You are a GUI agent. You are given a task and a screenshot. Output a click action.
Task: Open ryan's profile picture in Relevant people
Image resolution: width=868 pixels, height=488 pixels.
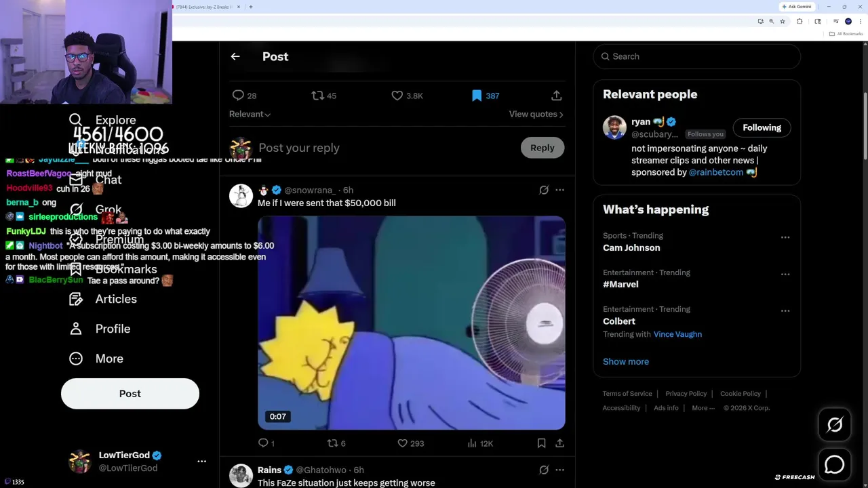pyautogui.click(x=614, y=127)
